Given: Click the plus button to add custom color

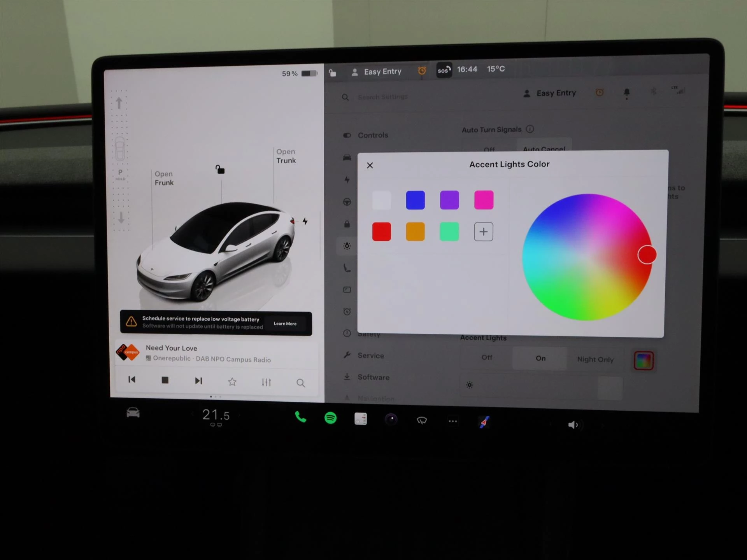Looking at the screenshot, I should click(483, 231).
